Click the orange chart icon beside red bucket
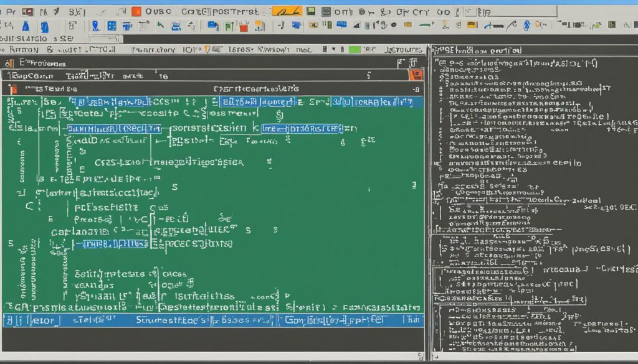Viewport: 638px width, 364px height. [x=260, y=26]
